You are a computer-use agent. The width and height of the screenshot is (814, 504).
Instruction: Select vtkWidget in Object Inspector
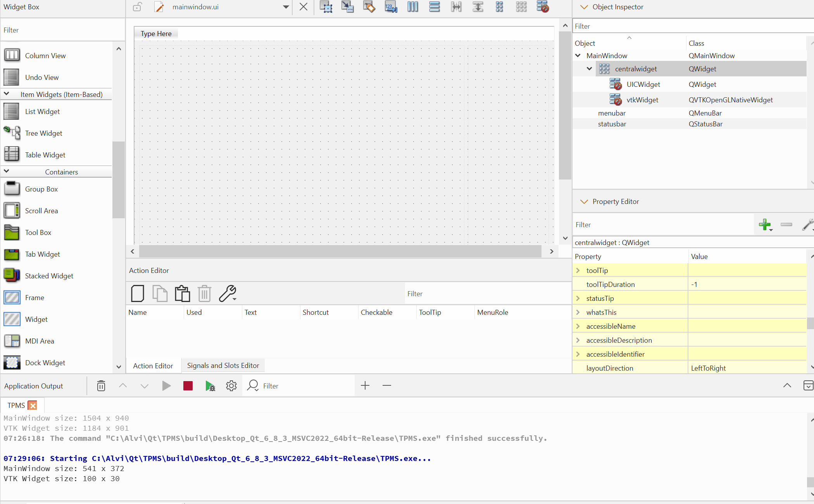click(x=642, y=100)
